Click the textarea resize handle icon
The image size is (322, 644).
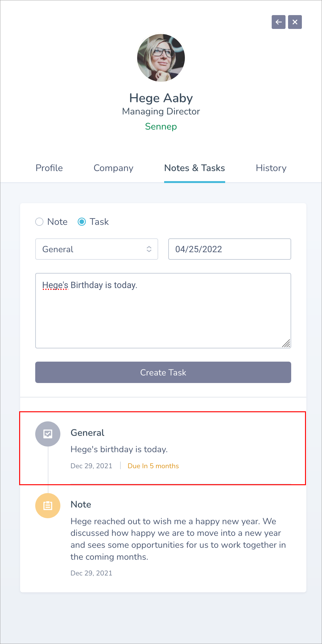click(x=286, y=343)
